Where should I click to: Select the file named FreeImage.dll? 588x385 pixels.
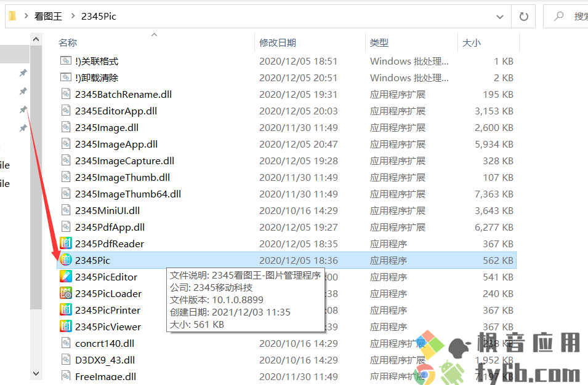point(106,376)
